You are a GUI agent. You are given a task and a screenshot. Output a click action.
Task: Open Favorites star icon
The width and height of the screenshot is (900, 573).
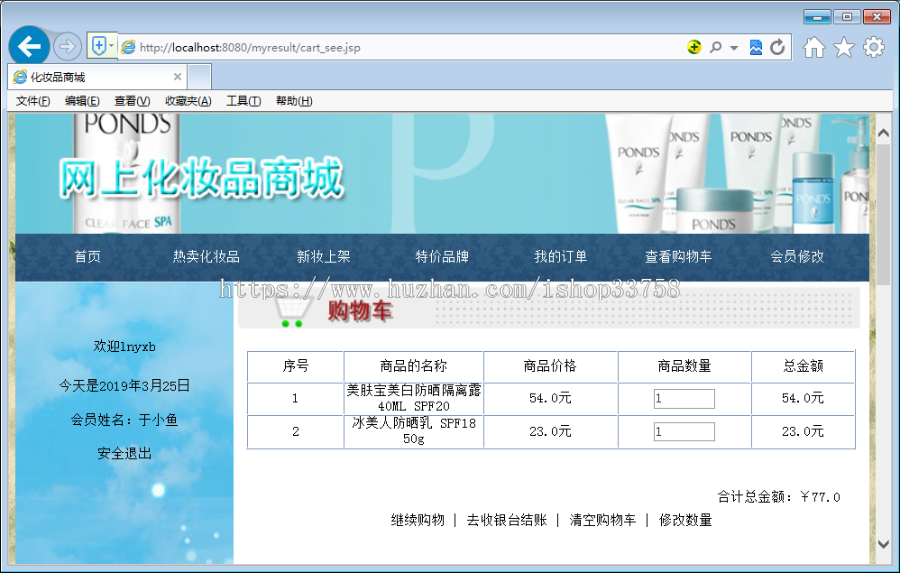pyautogui.click(x=844, y=47)
